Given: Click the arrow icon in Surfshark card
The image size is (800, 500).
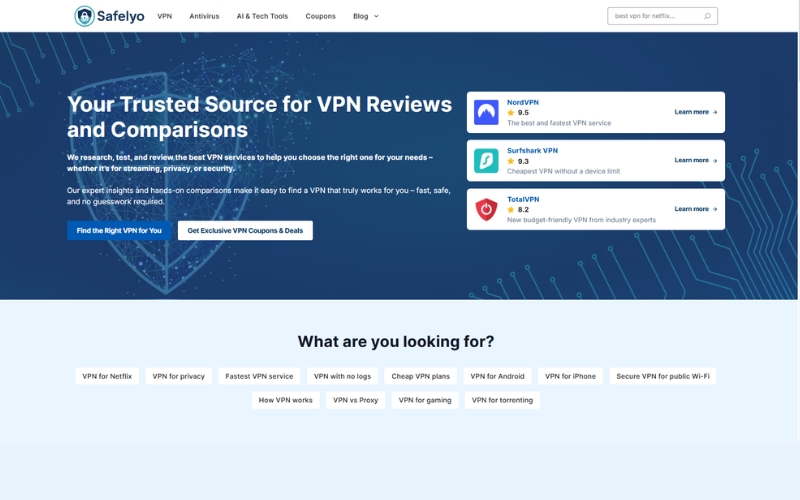Looking at the screenshot, I should click(715, 161).
